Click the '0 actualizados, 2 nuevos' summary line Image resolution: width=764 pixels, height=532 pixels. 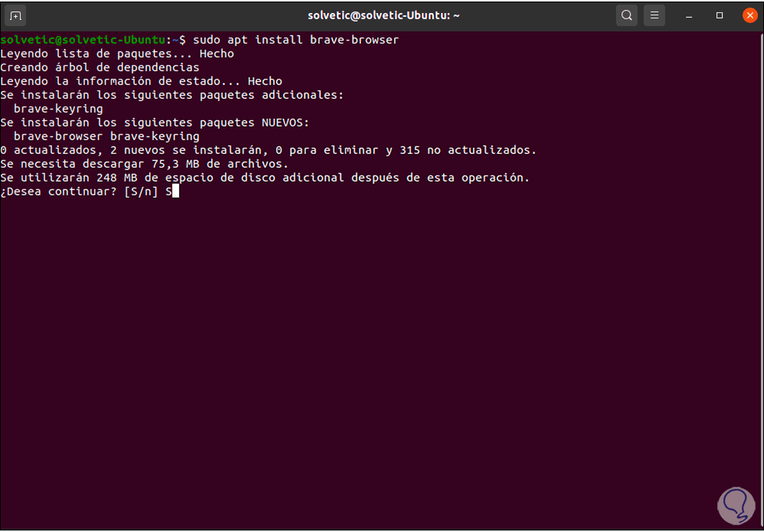(x=268, y=150)
